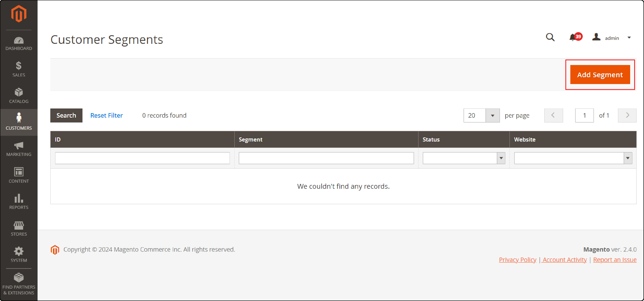Viewport: 644px width, 301px height.
Task: Open the Marketing menu
Action: click(x=19, y=149)
